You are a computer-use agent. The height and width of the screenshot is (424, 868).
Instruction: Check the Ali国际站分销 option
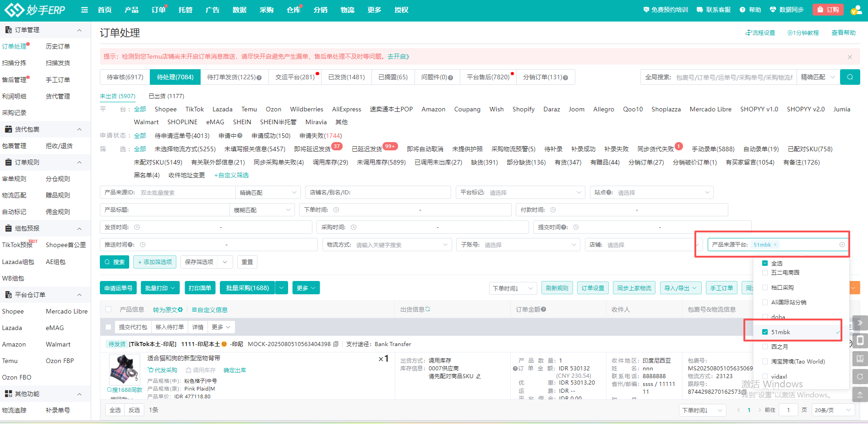coord(765,302)
